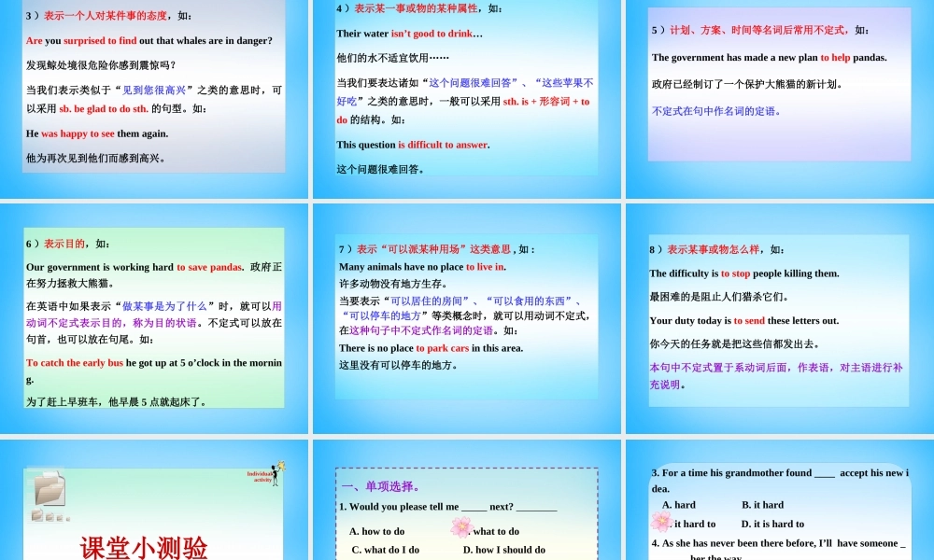Click the yellow star held by the stick figure
The height and width of the screenshot is (560, 934).
click(x=281, y=466)
